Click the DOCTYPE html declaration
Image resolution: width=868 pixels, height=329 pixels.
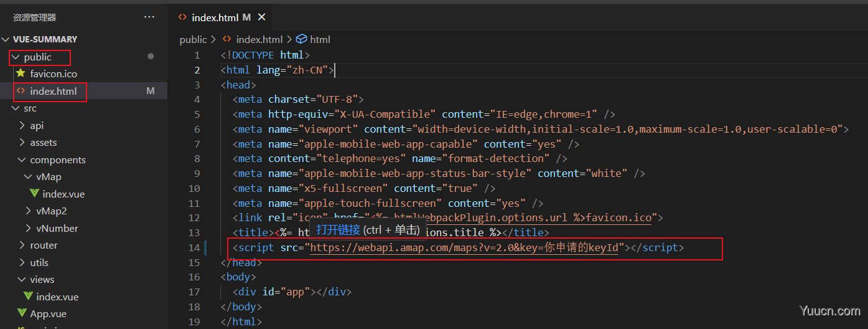pyautogui.click(x=265, y=55)
